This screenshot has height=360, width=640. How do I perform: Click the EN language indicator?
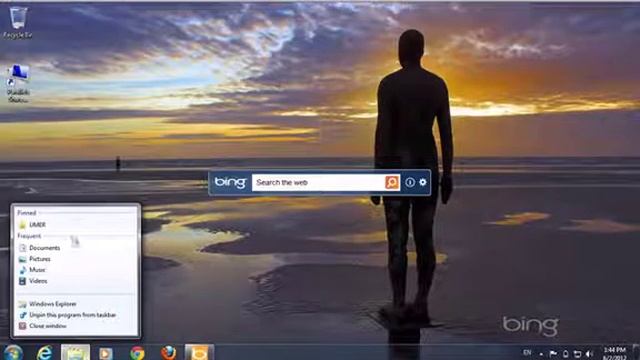(527, 352)
